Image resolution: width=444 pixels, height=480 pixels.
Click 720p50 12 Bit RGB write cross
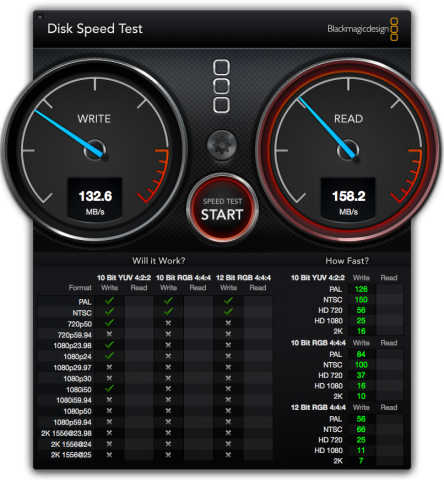tap(228, 323)
